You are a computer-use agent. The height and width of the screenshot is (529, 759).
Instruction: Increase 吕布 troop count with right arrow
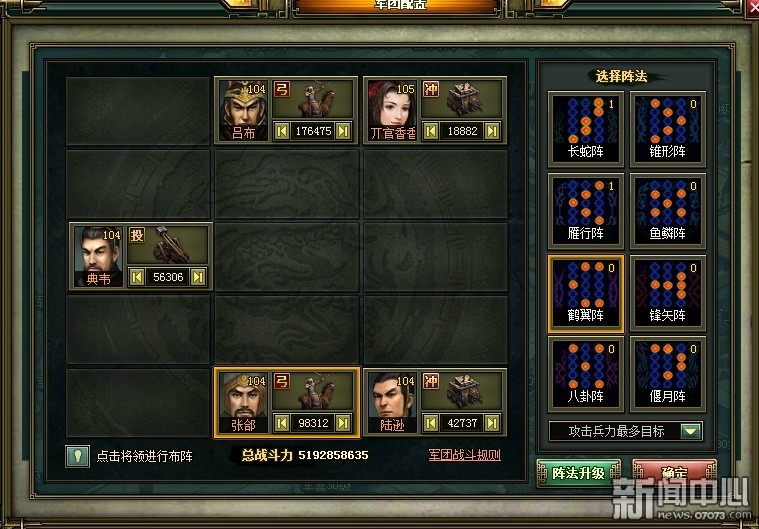(x=343, y=131)
